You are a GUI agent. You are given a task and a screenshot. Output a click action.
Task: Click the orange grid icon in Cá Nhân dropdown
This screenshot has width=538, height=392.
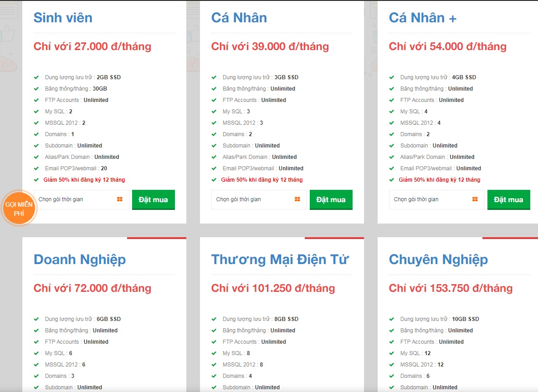[297, 199]
